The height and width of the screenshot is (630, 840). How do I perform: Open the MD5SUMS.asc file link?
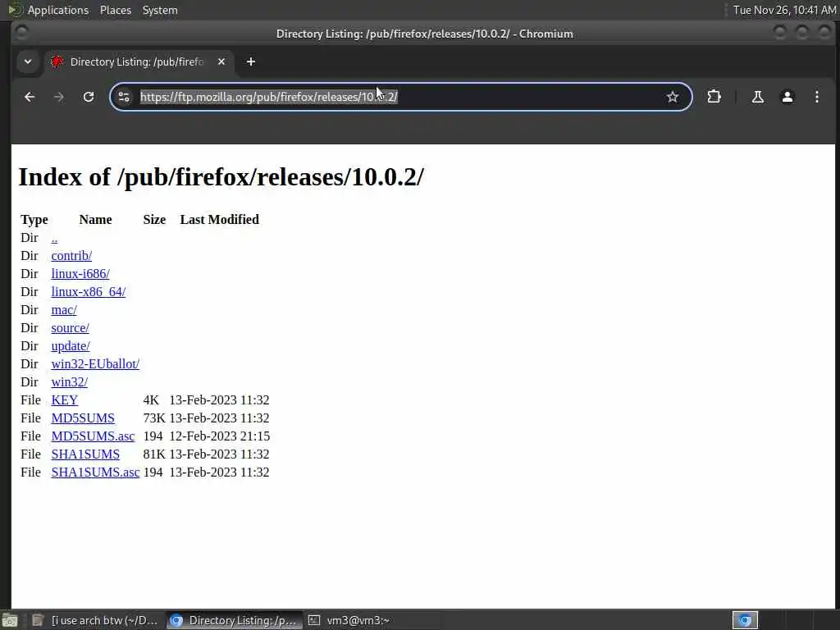93,436
